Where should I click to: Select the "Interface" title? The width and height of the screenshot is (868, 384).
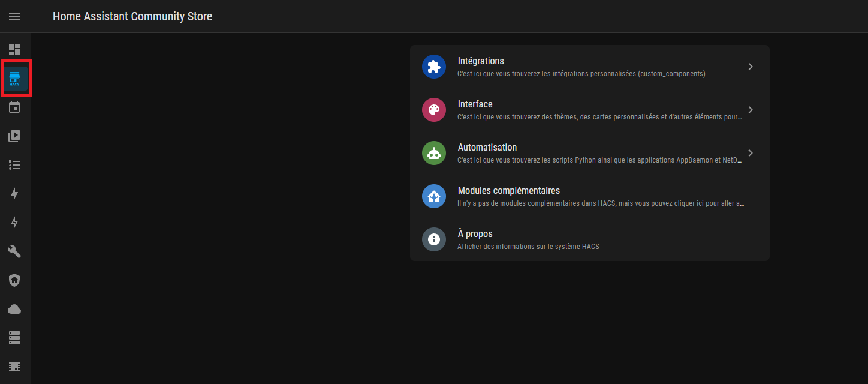[x=475, y=104]
